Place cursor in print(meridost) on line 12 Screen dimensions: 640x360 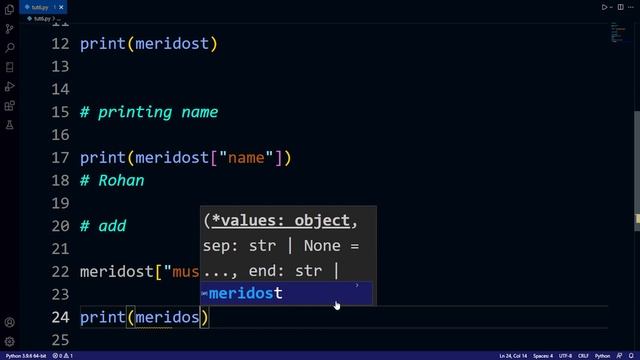[149, 44]
